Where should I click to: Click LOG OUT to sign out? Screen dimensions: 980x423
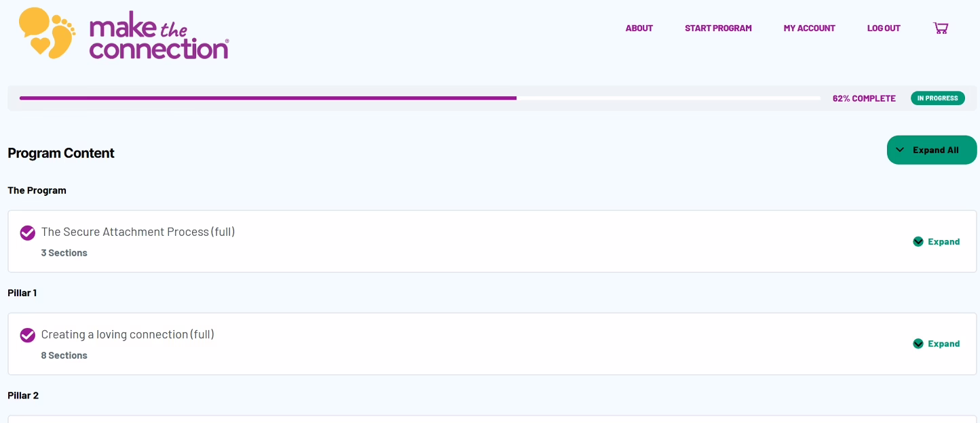point(884,28)
